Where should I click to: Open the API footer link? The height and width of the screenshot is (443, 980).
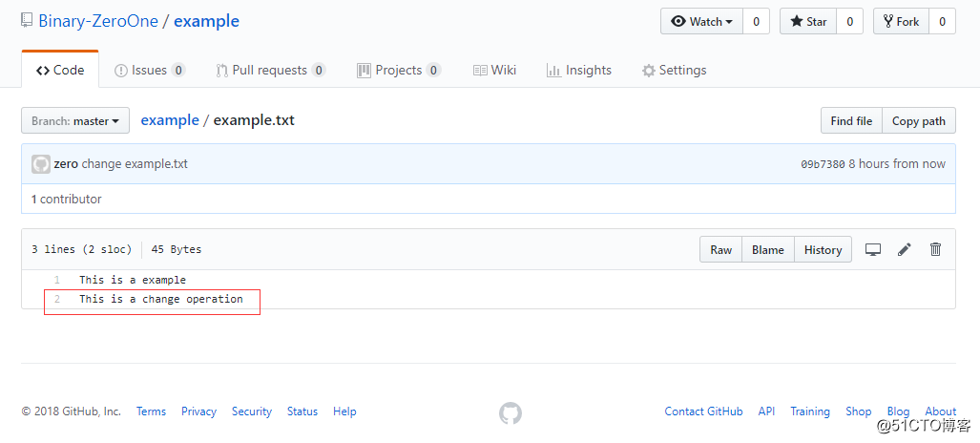click(x=766, y=411)
